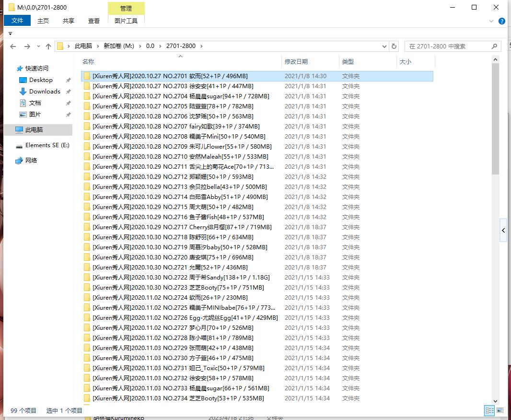511x420 pixels.
Task: Switch to the 共享 ribbon tab
Action: pyautogui.click(x=69, y=21)
